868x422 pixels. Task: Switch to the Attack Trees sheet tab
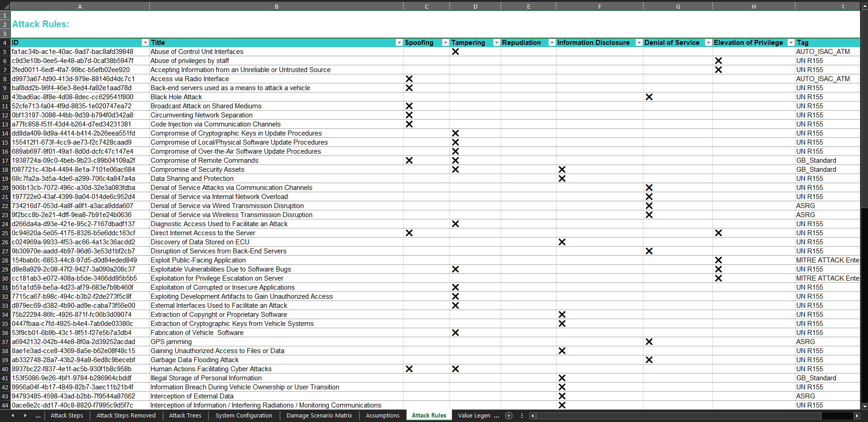185,416
